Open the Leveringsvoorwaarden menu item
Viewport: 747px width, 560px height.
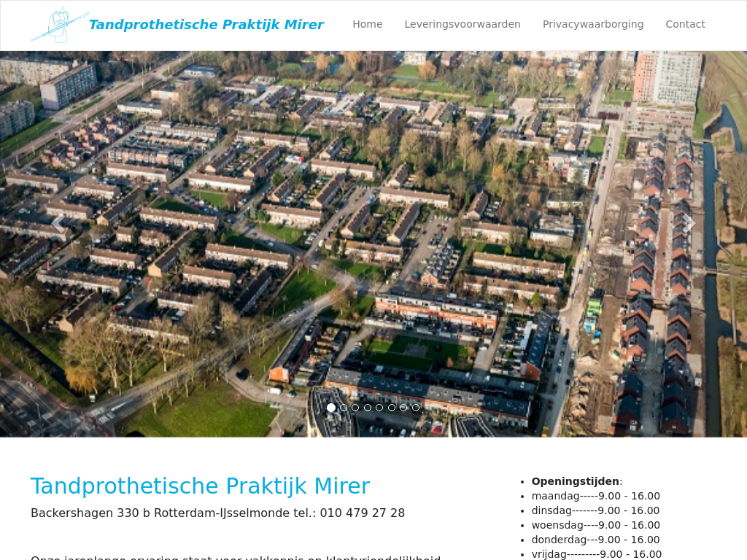462,24
